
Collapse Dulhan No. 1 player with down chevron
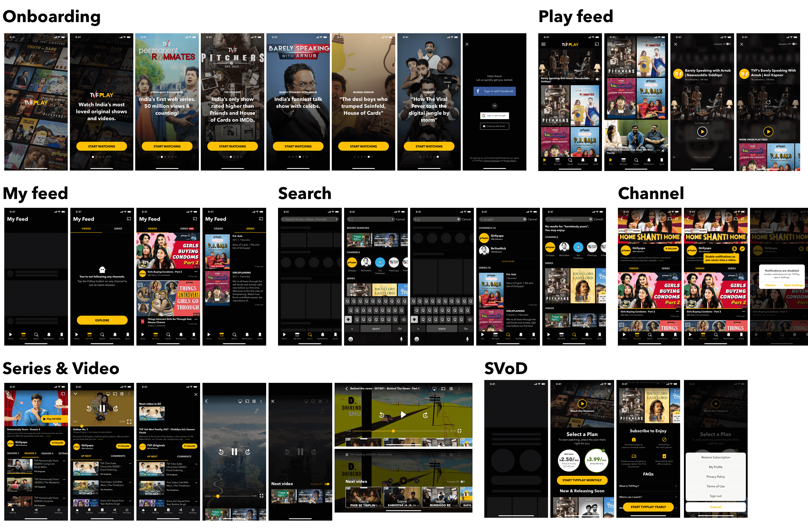coord(75,394)
